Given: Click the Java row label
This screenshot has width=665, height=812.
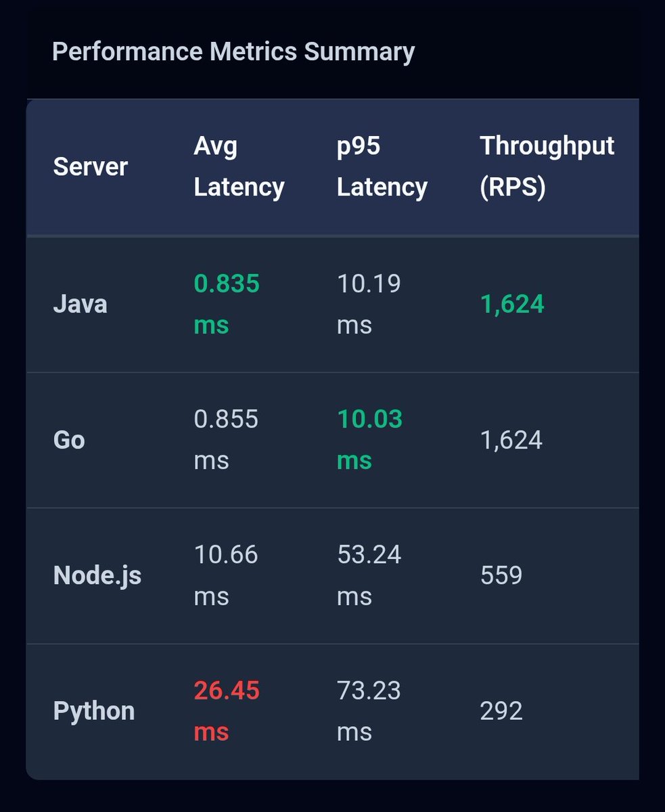Looking at the screenshot, I should point(80,304).
